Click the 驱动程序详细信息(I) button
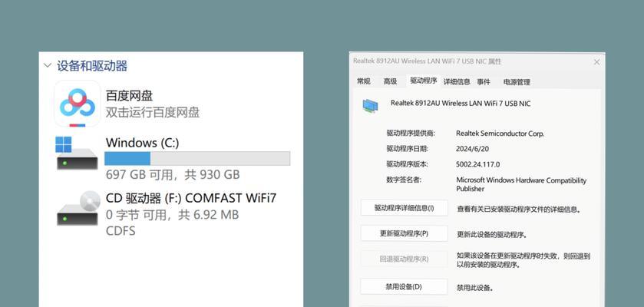This screenshot has height=307, width=644. [x=405, y=208]
